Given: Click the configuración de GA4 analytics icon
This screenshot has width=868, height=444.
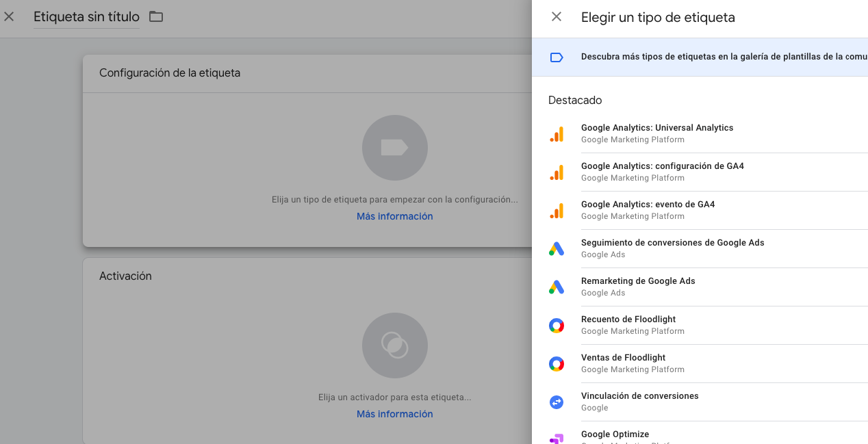Looking at the screenshot, I should click(x=557, y=172).
